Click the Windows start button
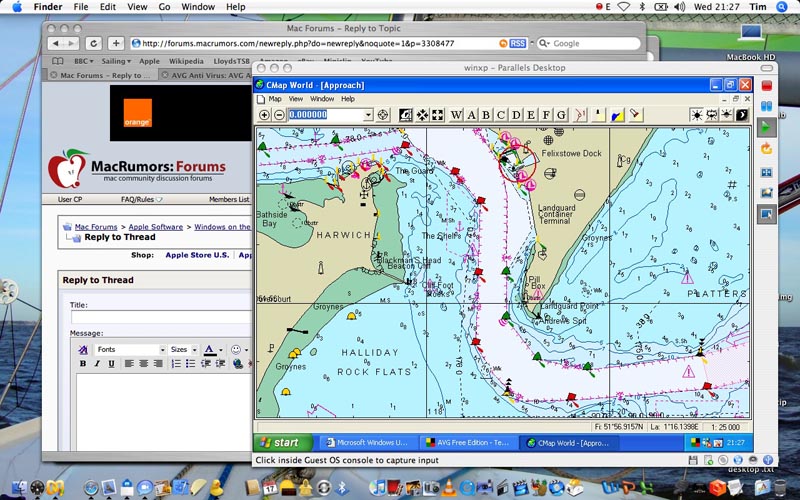The height and width of the screenshot is (500, 800). coord(283,443)
